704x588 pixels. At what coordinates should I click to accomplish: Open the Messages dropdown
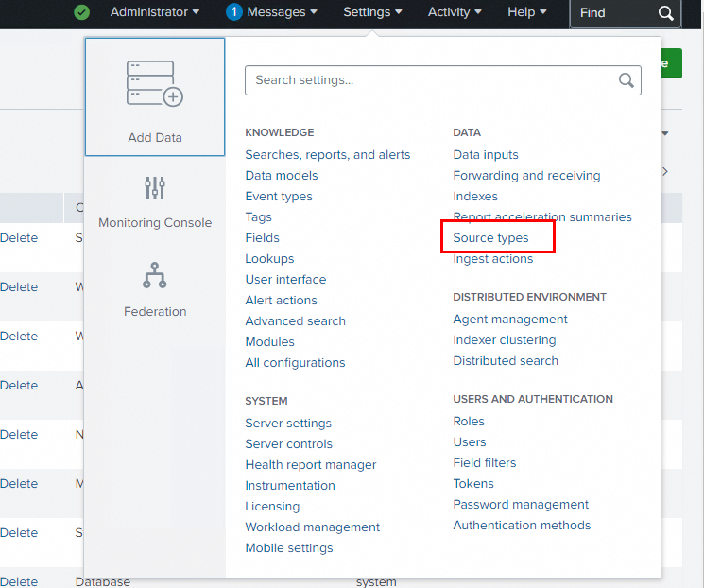(x=282, y=12)
